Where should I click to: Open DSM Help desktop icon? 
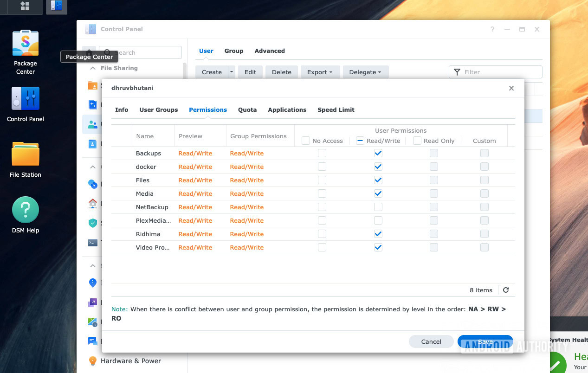26,211
